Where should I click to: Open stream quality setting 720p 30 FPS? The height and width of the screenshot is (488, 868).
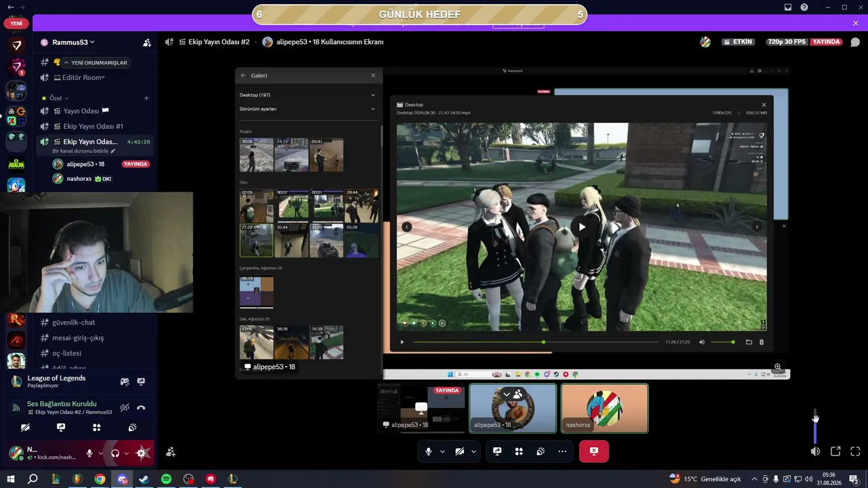pyautogui.click(x=787, y=42)
